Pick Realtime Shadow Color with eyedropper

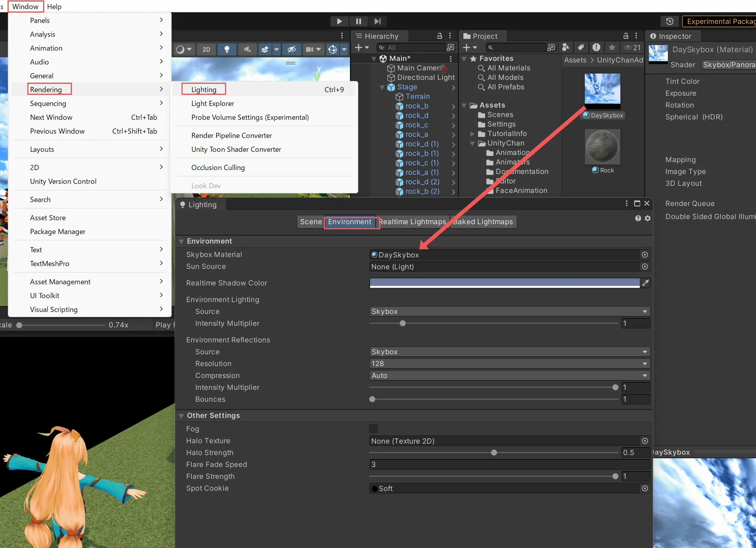pyautogui.click(x=645, y=283)
